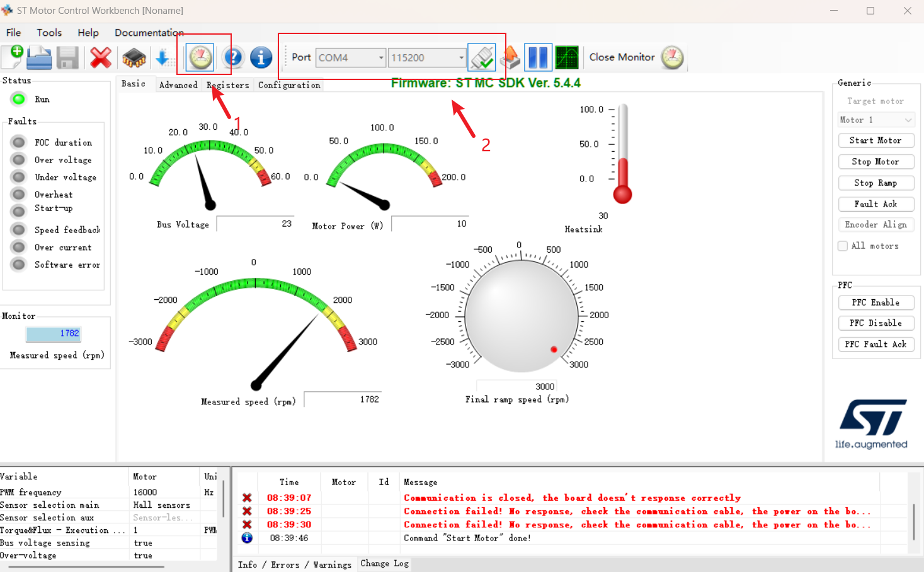Click the Stop Motor button

tap(876, 162)
